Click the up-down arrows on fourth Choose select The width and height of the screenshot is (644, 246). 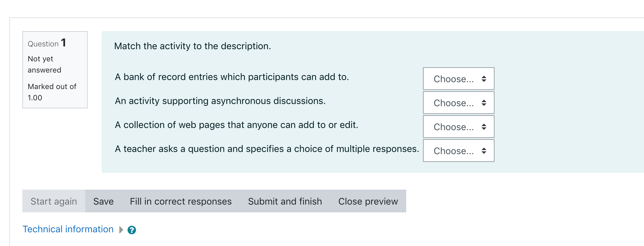pyautogui.click(x=484, y=151)
